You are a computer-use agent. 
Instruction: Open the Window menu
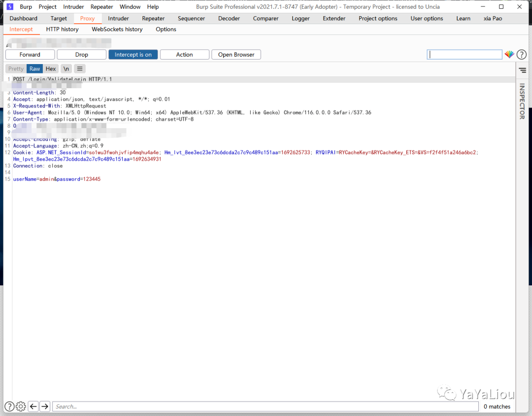coord(130,7)
